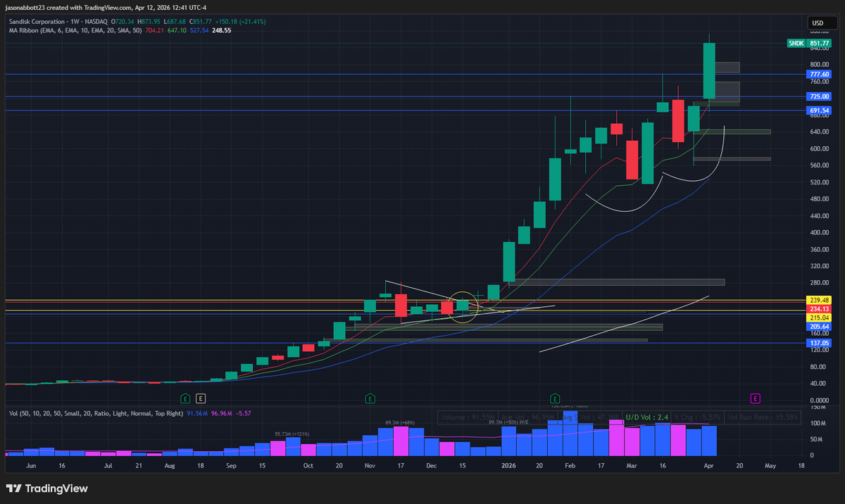Image resolution: width=845 pixels, height=504 pixels.
Task: Select the yellow 239.48 price label
Action: (x=819, y=300)
